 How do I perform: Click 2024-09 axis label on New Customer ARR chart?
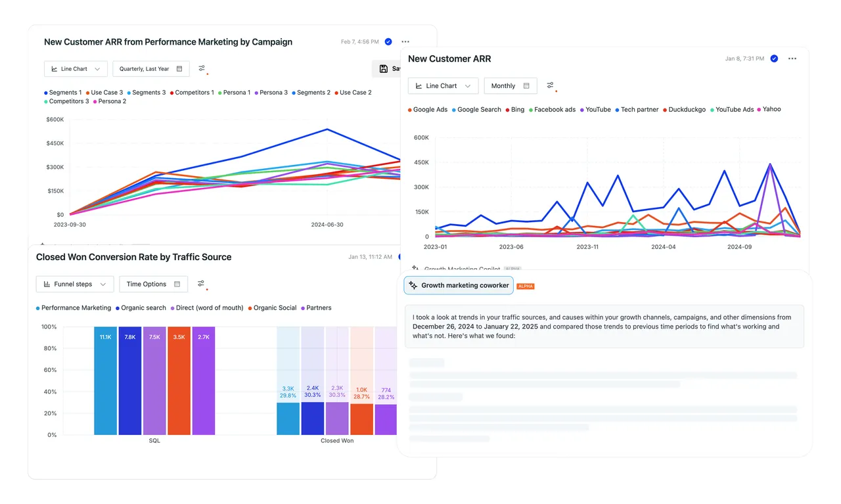pos(739,247)
